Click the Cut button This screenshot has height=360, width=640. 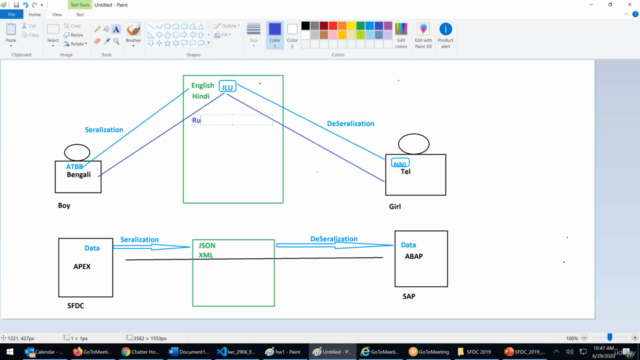[x=29, y=26]
